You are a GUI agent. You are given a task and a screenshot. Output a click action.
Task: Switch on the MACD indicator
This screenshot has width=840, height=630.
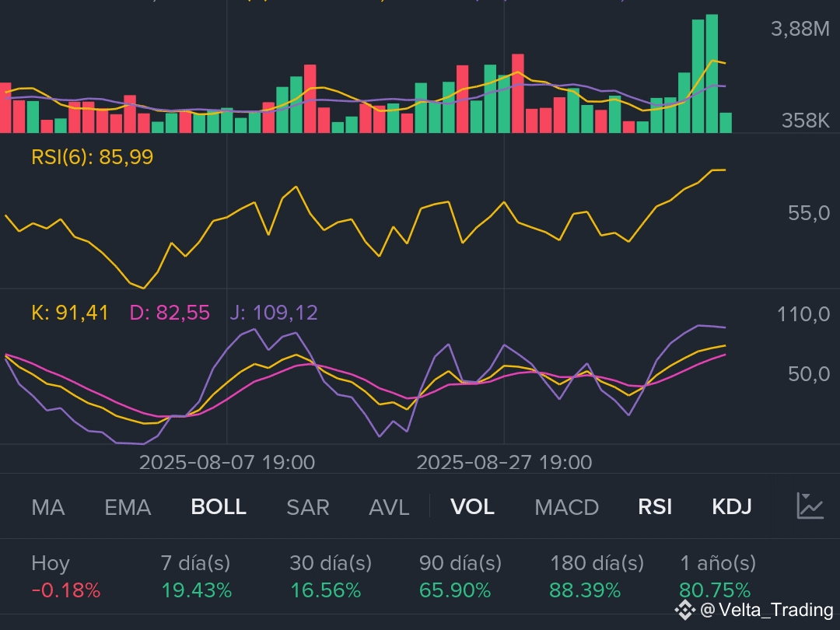(x=566, y=507)
